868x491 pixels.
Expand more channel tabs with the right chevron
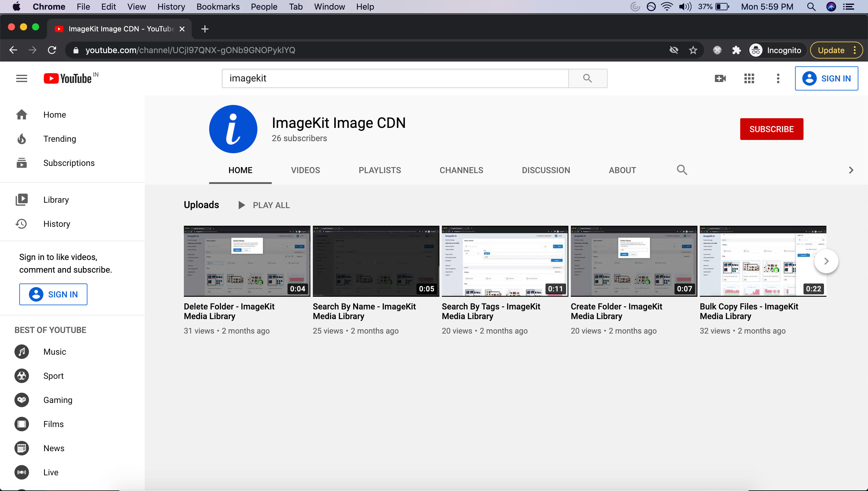pyautogui.click(x=851, y=170)
